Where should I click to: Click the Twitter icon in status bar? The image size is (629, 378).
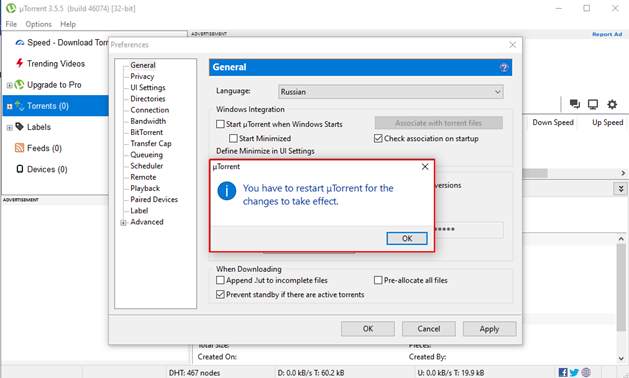pyautogui.click(x=574, y=372)
